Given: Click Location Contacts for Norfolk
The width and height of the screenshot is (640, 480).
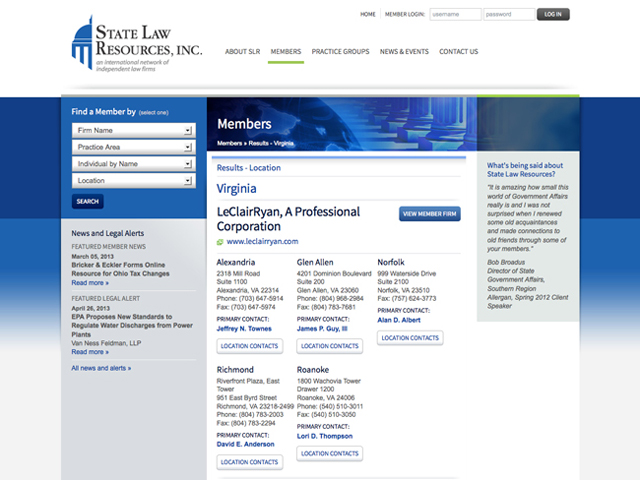Looking at the screenshot, I should click(410, 338).
